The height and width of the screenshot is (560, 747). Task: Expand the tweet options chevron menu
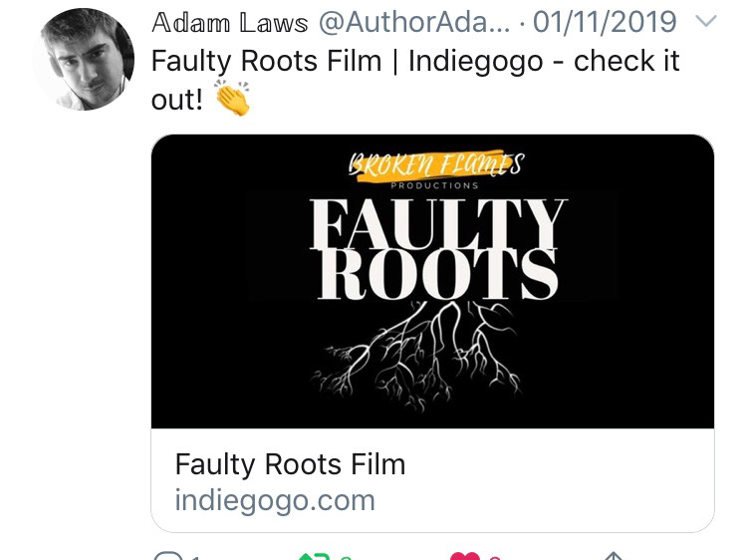(706, 22)
